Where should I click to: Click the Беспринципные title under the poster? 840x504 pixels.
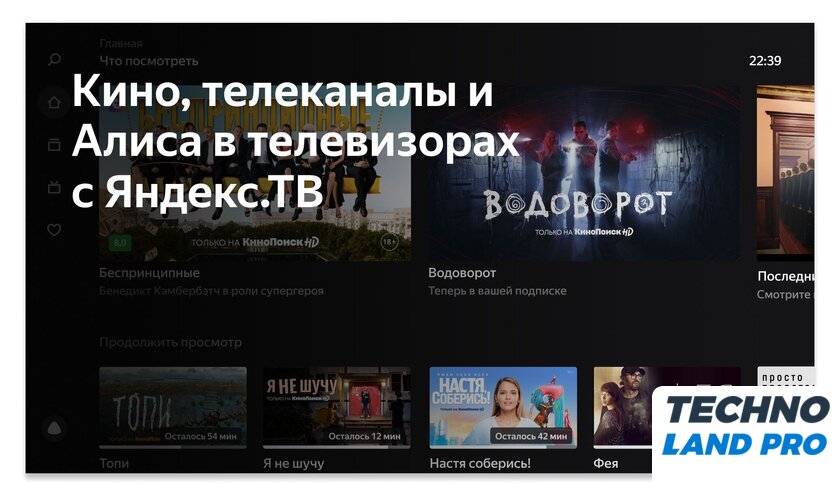tap(150, 273)
